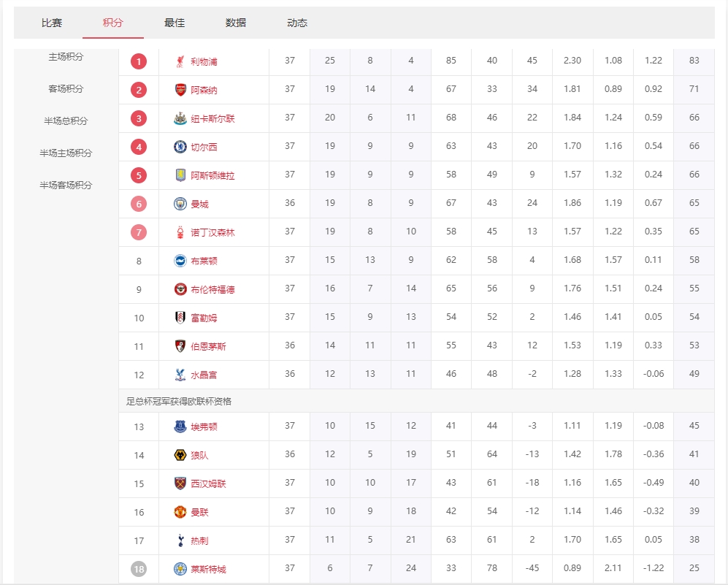The width and height of the screenshot is (728, 585).
Task: Click the Newcastle United crest icon
Action: pos(180,118)
